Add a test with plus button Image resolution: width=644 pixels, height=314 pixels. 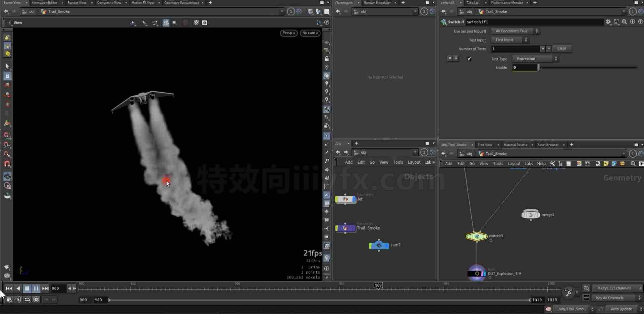coord(543,49)
